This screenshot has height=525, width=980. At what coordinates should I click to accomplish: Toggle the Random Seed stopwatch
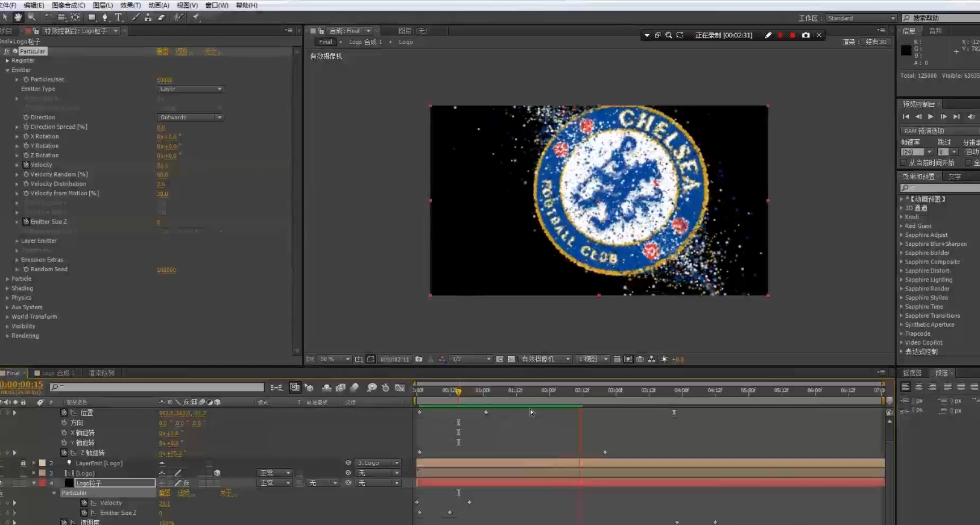(26, 269)
